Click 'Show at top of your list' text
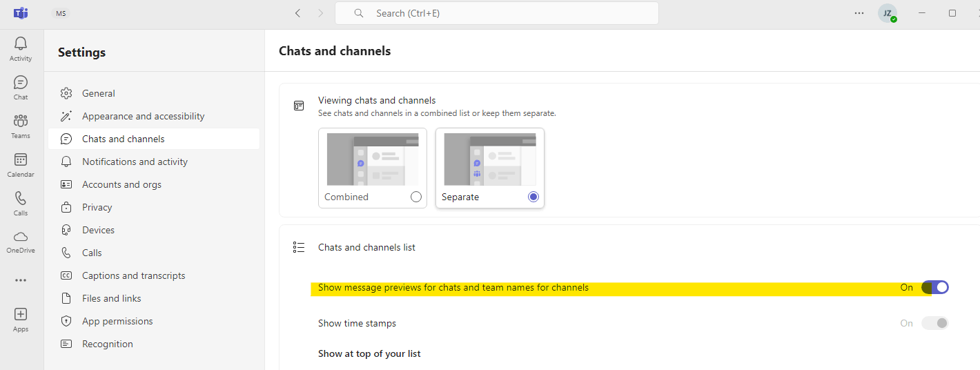Viewport: 980px width, 370px height. [x=369, y=353]
